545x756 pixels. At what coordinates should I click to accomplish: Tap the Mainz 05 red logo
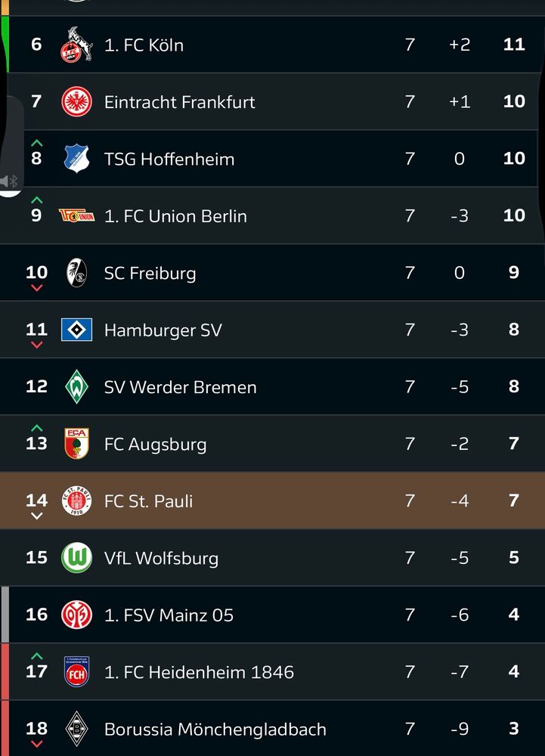coord(76,615)
